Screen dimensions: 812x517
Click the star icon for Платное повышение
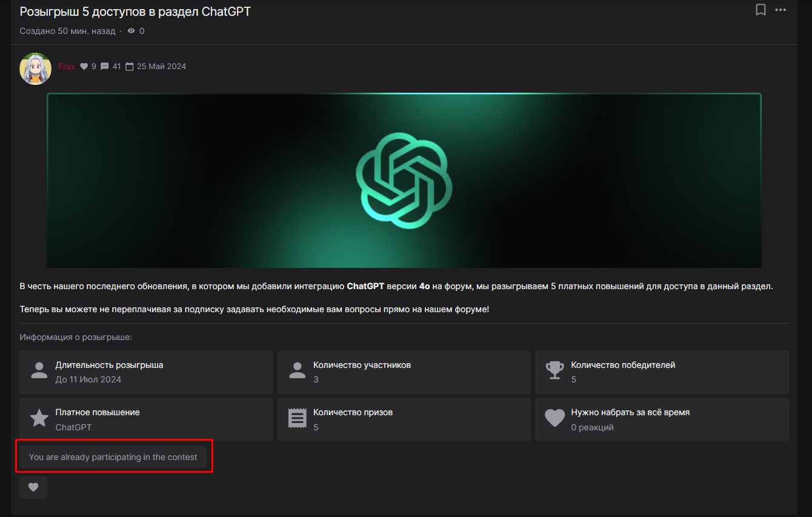point(39,418)
